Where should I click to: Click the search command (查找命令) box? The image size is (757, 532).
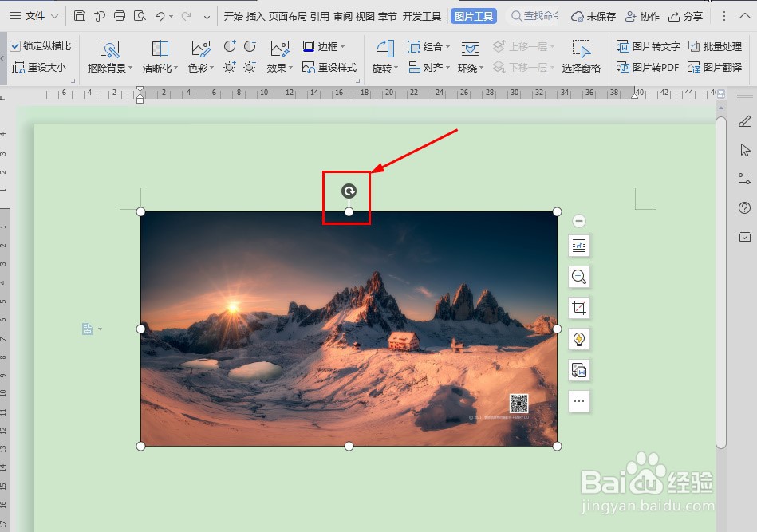pyautogui.click(x=534, y=16)
